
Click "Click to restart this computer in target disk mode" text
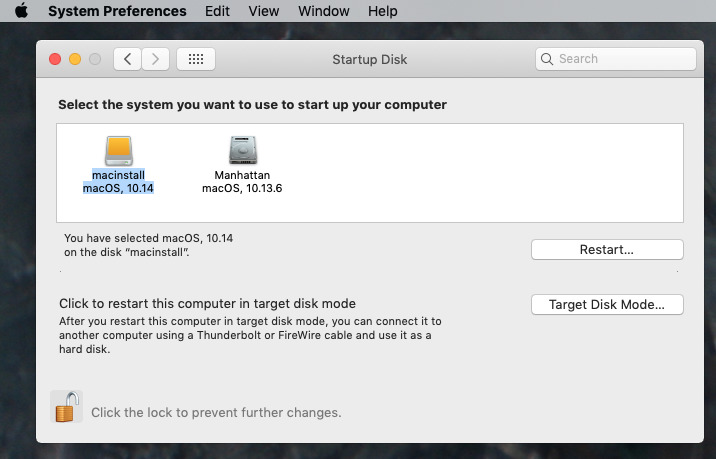(x=207, y=304)
